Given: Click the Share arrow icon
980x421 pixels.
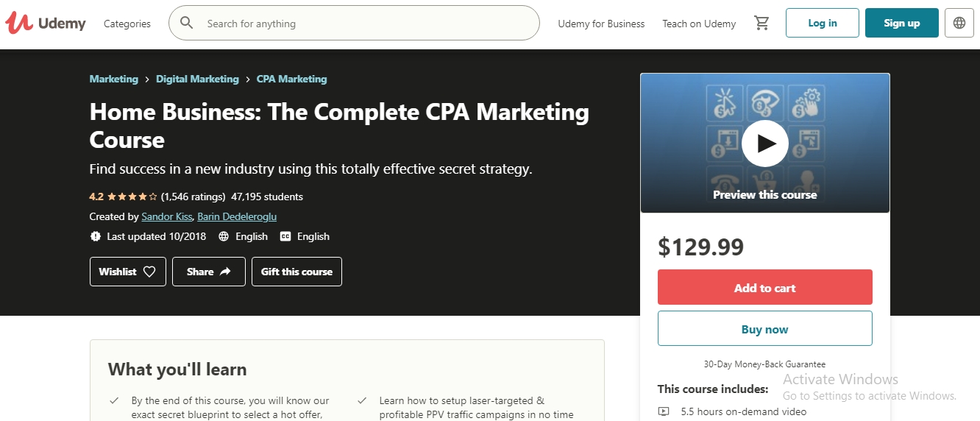Looking at the screenshot, I should (225, 272).
